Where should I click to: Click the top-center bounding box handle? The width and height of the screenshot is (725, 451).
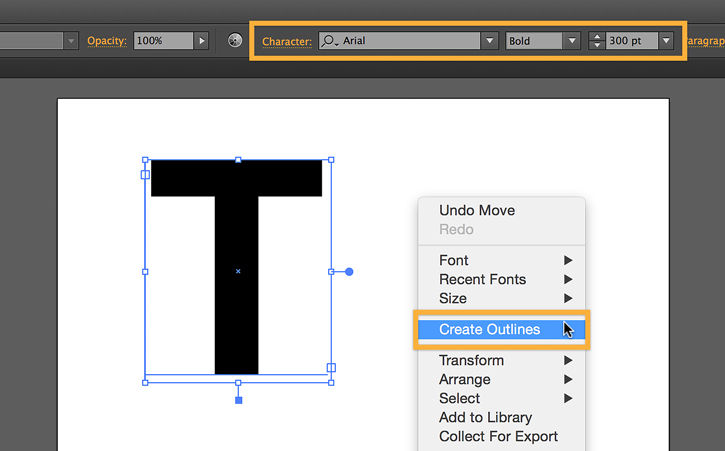point(238,160)
